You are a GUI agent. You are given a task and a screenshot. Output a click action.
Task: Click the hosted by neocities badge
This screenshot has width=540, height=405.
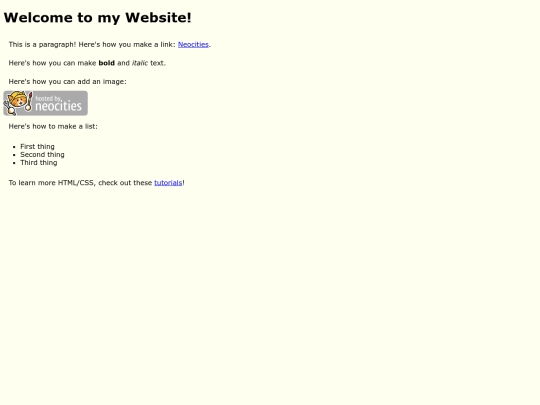(45, 103)
